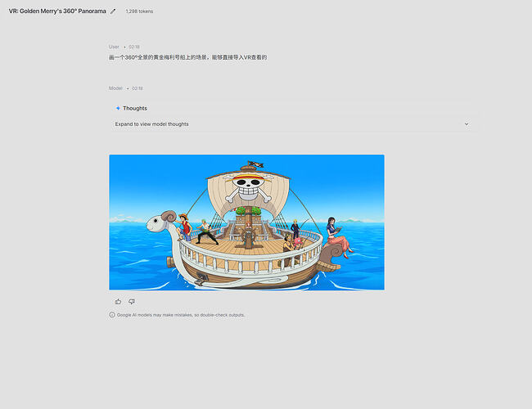Select the user's Chinese prompt message text
The height and width of the screenshot is (409, 532).
pos(187,57)
